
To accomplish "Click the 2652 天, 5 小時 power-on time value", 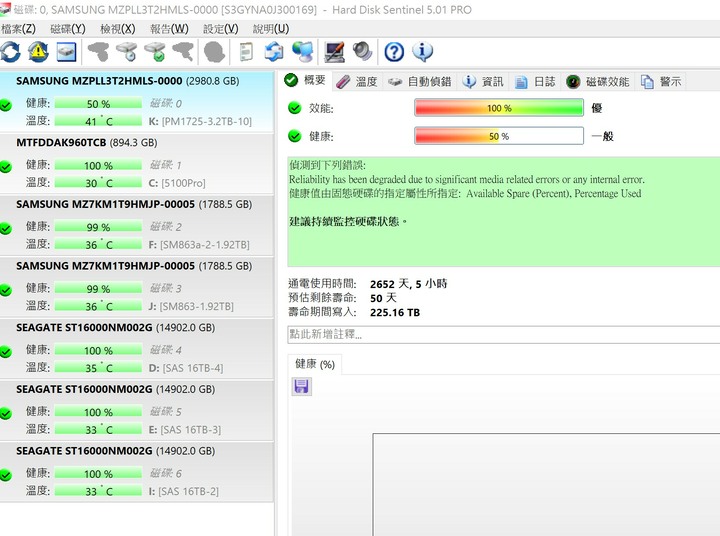I will pos(408,284).
